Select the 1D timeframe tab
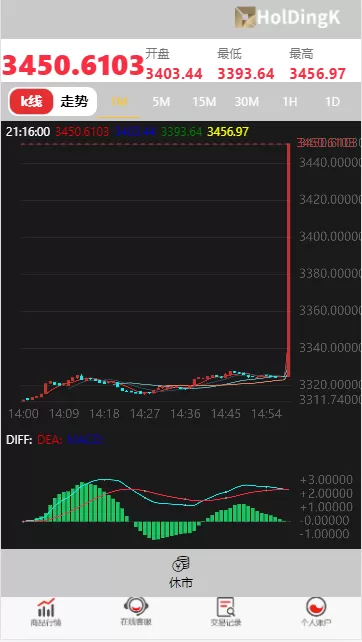Screen dimensions: 362x642 click(332, 102)
